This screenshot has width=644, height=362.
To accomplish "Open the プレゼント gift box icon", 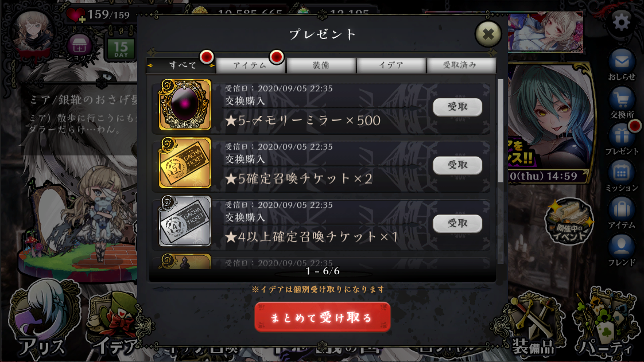I will tap(622, 139).
